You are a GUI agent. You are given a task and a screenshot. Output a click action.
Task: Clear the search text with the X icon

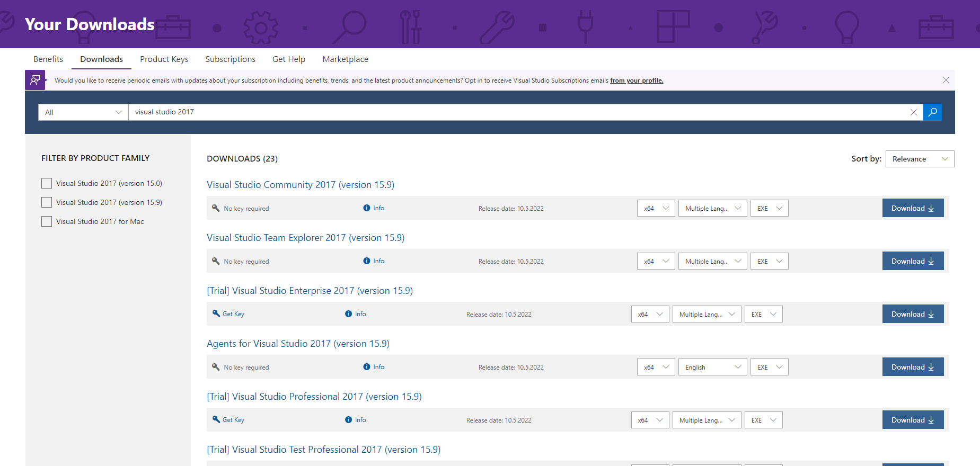tap(914, 112)
